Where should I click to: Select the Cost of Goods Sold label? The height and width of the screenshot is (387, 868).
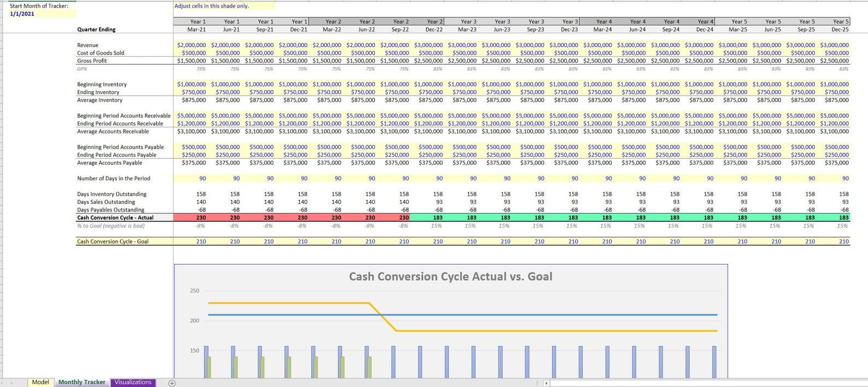[x=101, y=53]
